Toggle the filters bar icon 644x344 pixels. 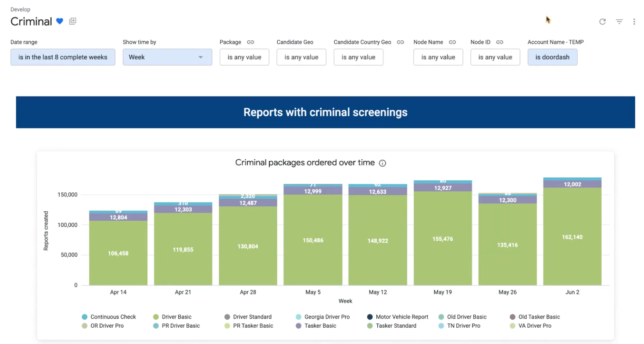(619, 21)
